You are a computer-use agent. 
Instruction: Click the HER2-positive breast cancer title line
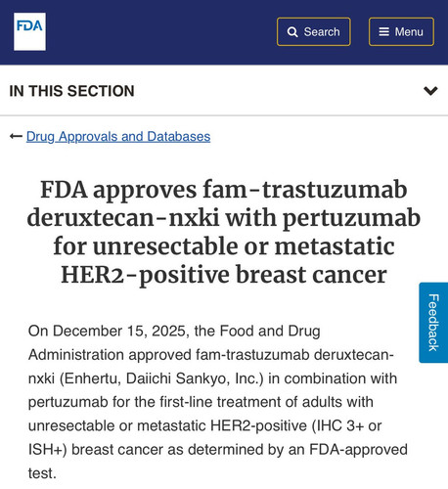pos(224,275)
